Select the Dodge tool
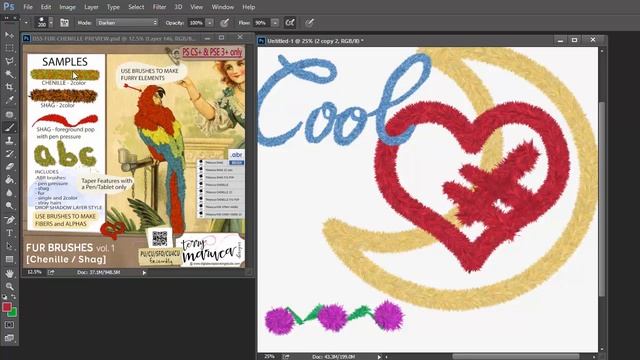Screen dimensions: 640x360 point(9,206)
